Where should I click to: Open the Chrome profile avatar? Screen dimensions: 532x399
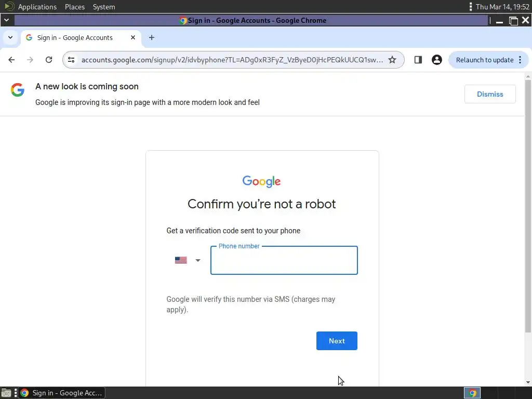pos(436,60)
